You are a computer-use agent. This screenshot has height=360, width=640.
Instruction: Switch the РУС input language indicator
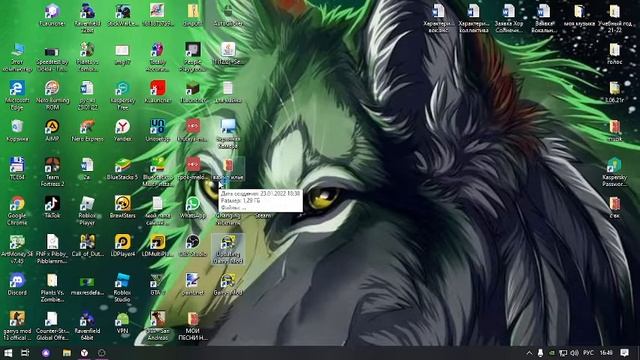point(588,353)
